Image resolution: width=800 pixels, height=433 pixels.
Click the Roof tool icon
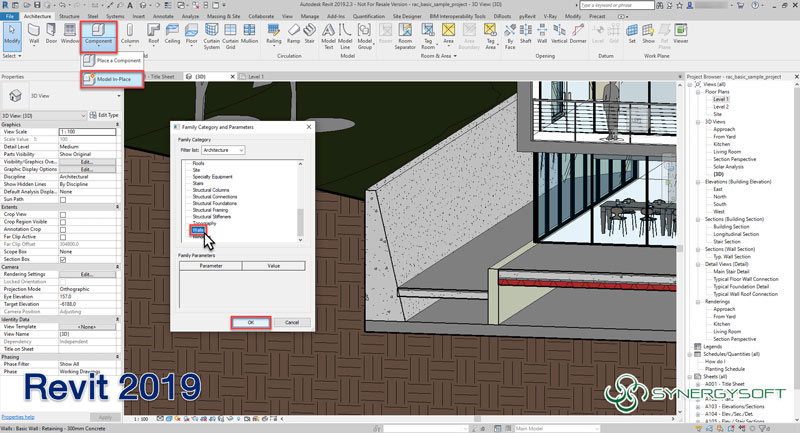pos(154,34)
